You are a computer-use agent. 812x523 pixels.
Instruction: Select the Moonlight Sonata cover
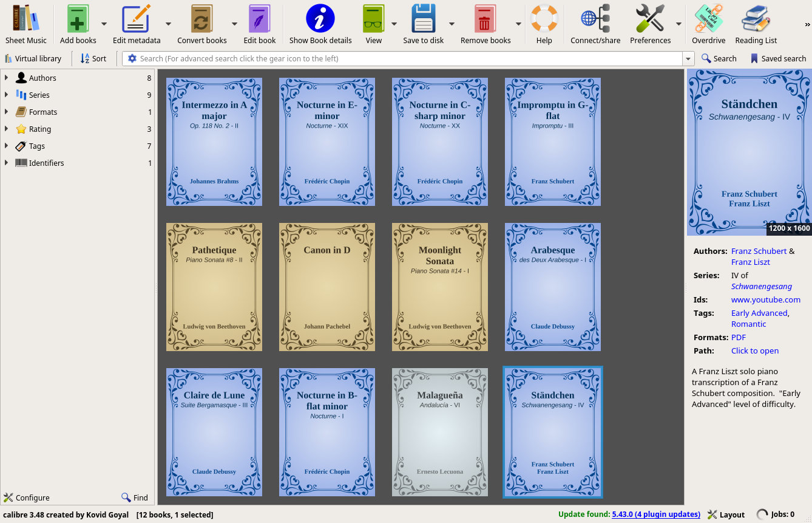(440, 287)
